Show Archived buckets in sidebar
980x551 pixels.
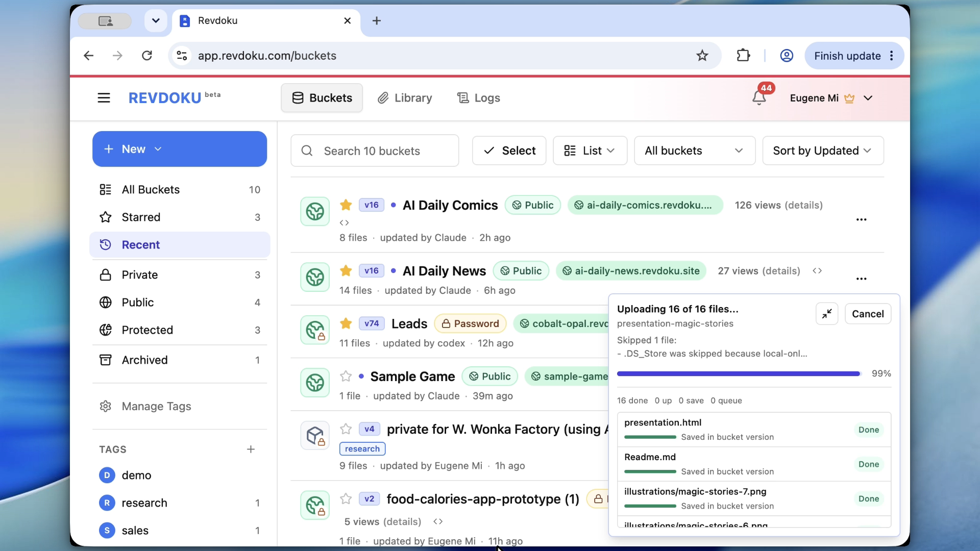[x=180, y=360]
